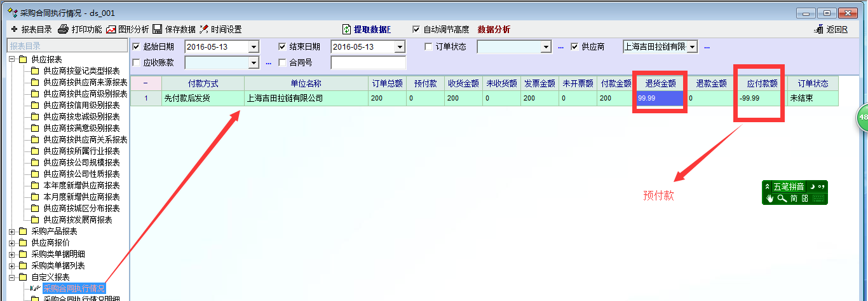The image size is (868, 301).
Task: Click the printer icon for 打印功能
Action: pos(63,29)
